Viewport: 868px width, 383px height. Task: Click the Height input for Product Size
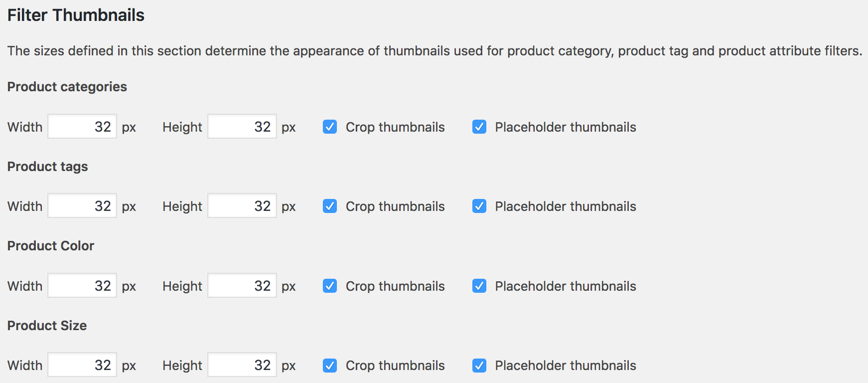click(x=242, y=365)
